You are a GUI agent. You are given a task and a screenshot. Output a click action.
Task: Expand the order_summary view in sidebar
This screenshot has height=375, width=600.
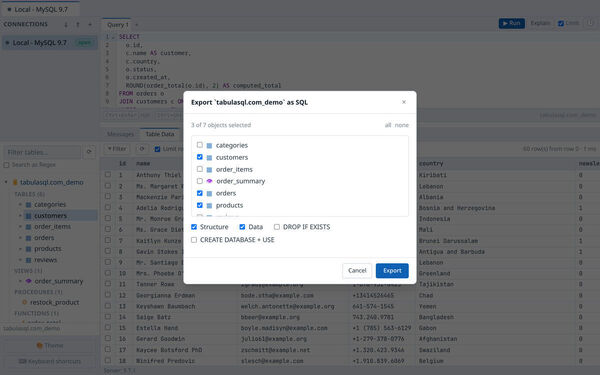(x=20, y=281)
